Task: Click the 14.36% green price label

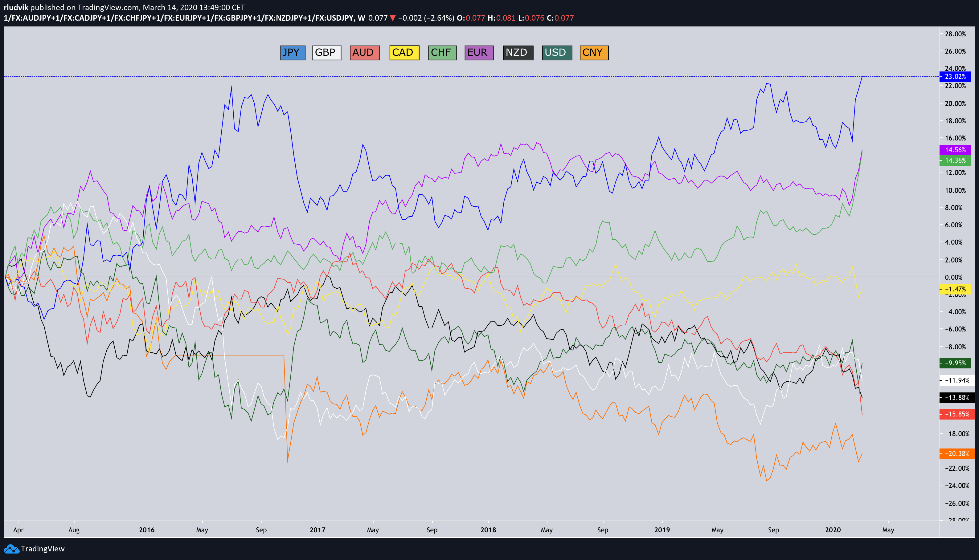Action: pyautogui.click(x=955, y=160)
